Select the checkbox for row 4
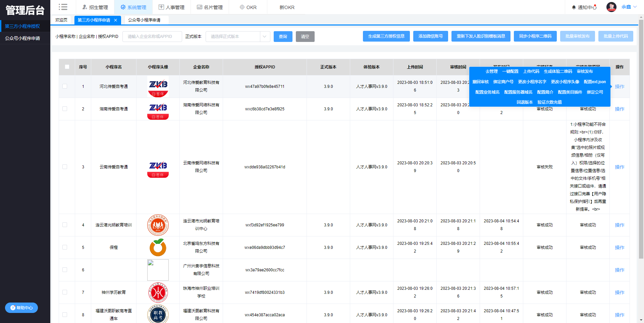This screenshot has width=644, height=323. [65, 225]
